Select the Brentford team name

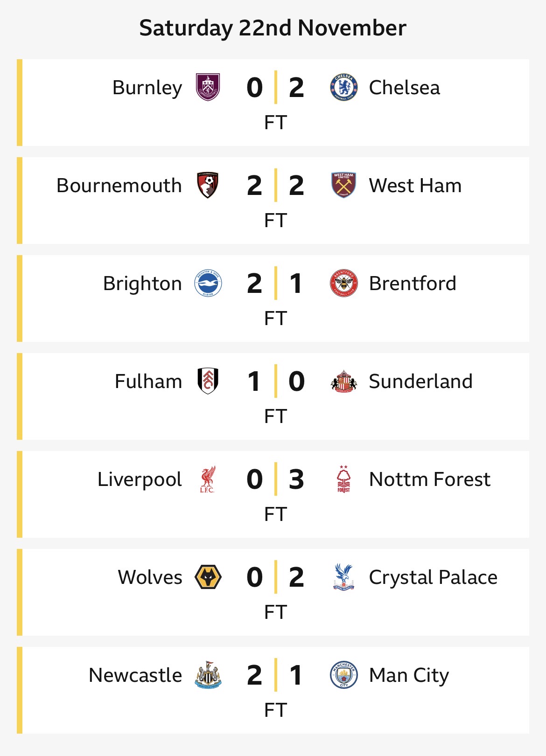click(x=413, y=283)
